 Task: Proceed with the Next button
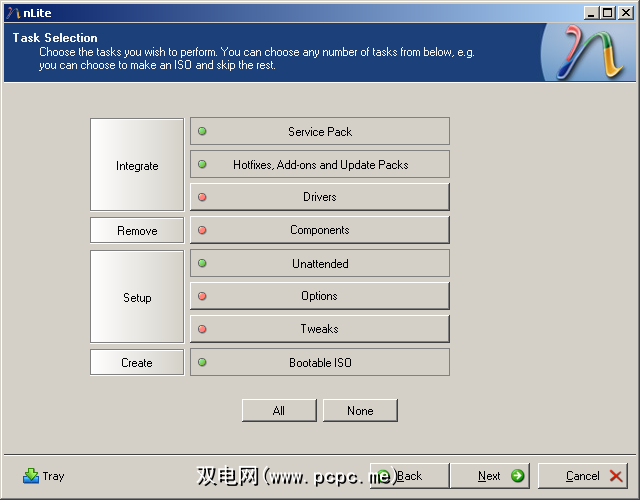click(490, 476)
